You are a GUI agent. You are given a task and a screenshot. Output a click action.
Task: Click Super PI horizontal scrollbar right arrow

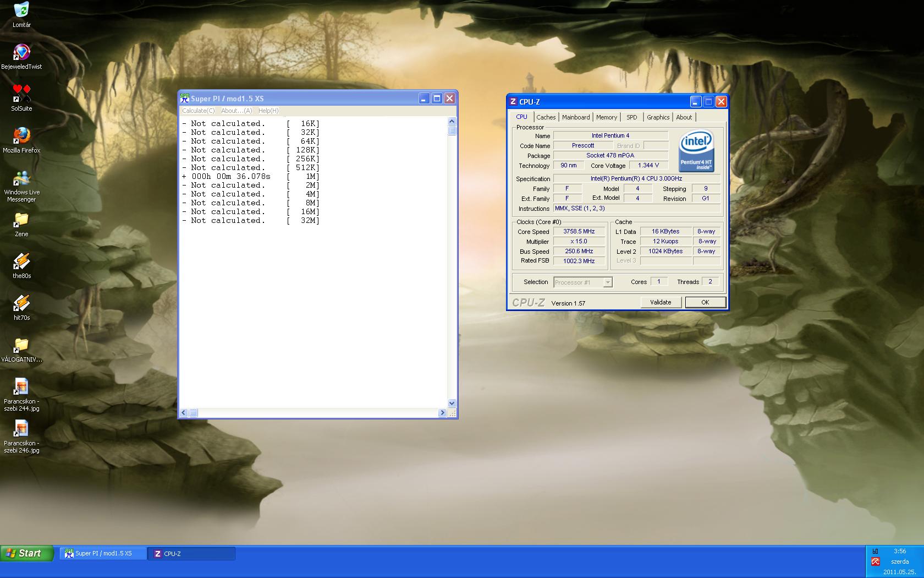(x=442, y=413)
